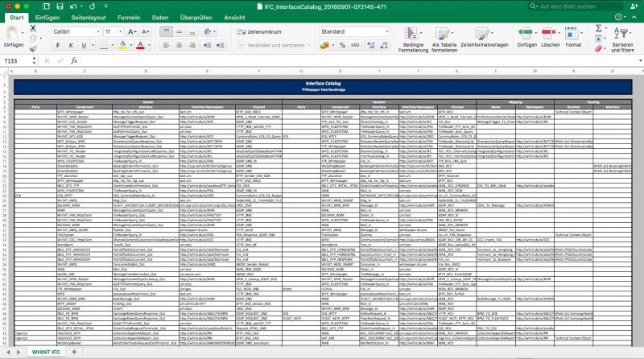Activate the Format Painter brush
This screenshot has width=644, height=359.
click(33, 48)
